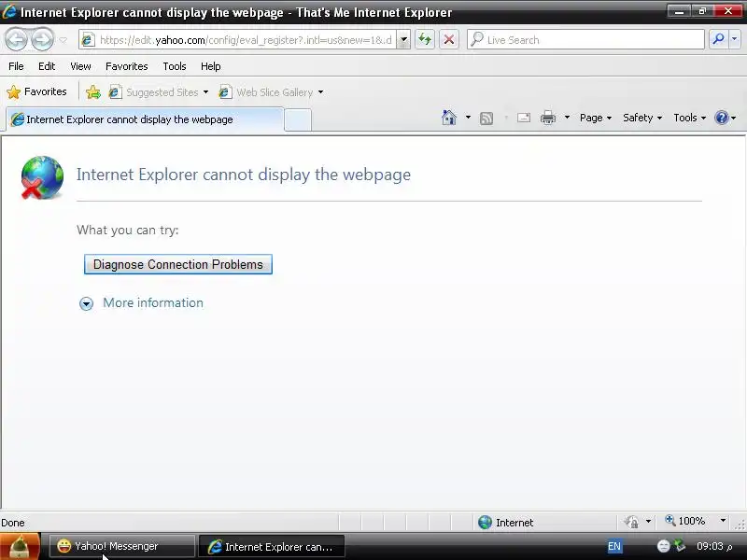Click the Diagnose Connection Problems button

178,264
